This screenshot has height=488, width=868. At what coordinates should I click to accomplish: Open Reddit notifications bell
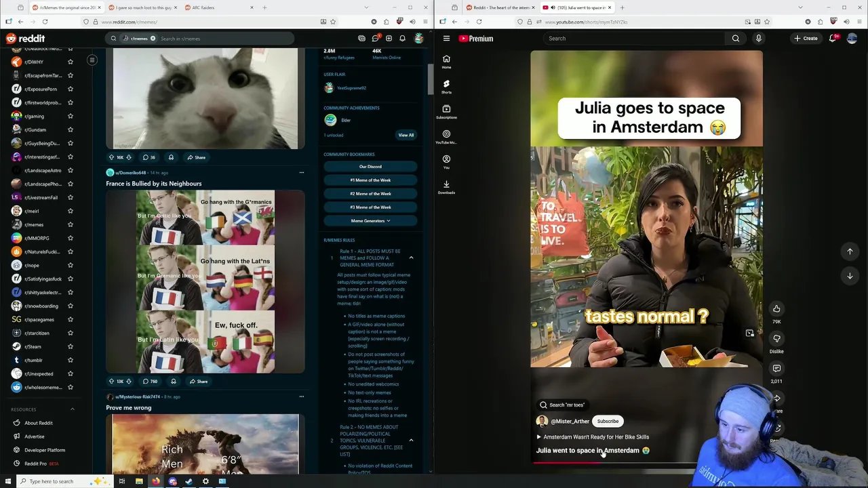coord(402,39)
